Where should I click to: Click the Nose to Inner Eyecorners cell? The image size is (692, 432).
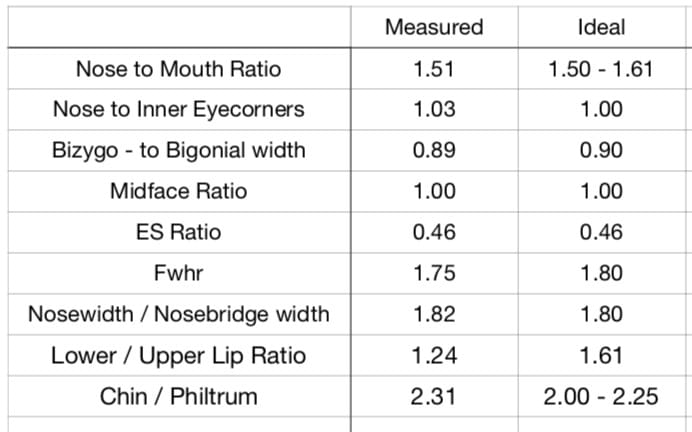180,109
